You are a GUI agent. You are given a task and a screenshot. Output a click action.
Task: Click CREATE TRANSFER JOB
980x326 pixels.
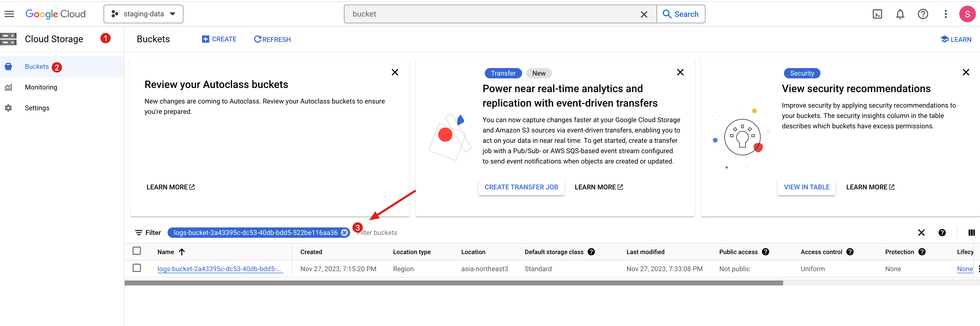(x=521, y=187)
